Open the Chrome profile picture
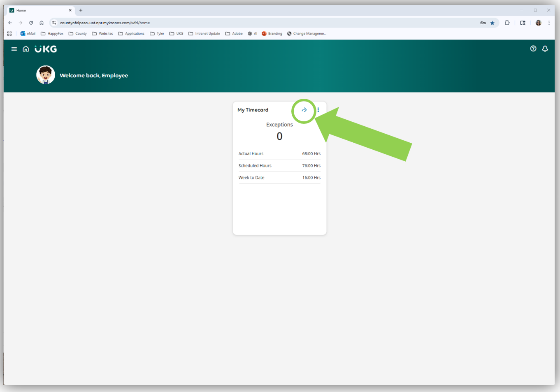 click(x=539, y=23)
